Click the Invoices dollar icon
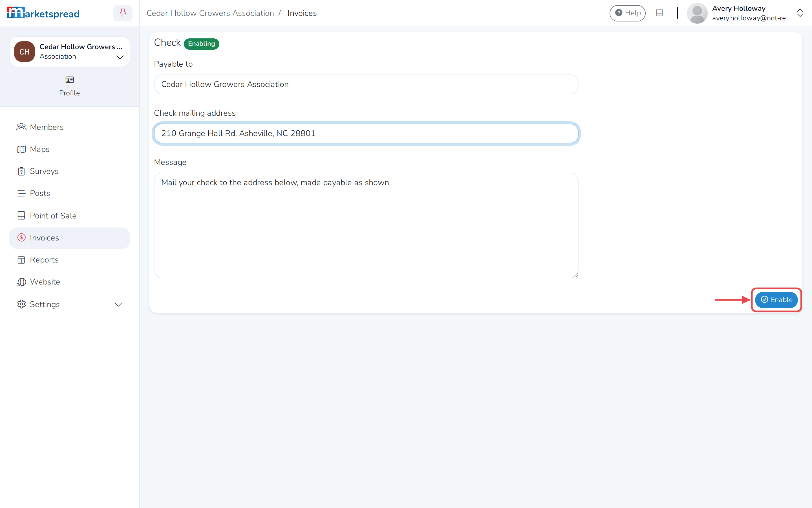The height and width of the screenshot is (508, 812). pyautogui.click(x=21, y=238)
